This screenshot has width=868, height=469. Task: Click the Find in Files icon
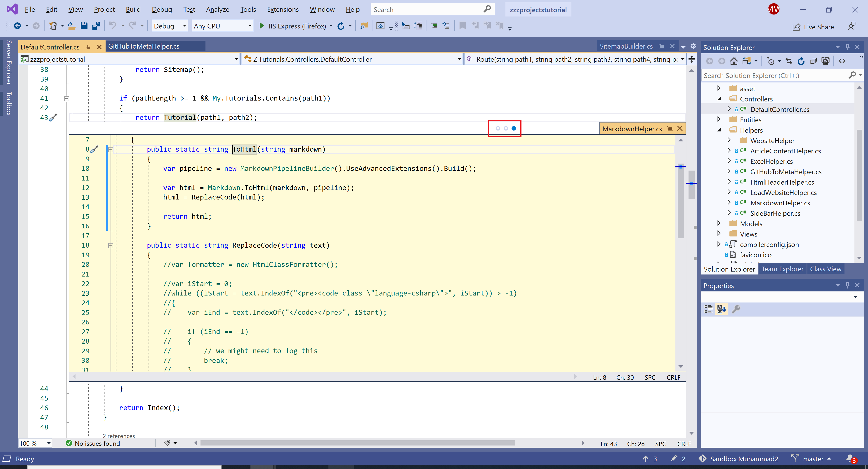point(363,26)
